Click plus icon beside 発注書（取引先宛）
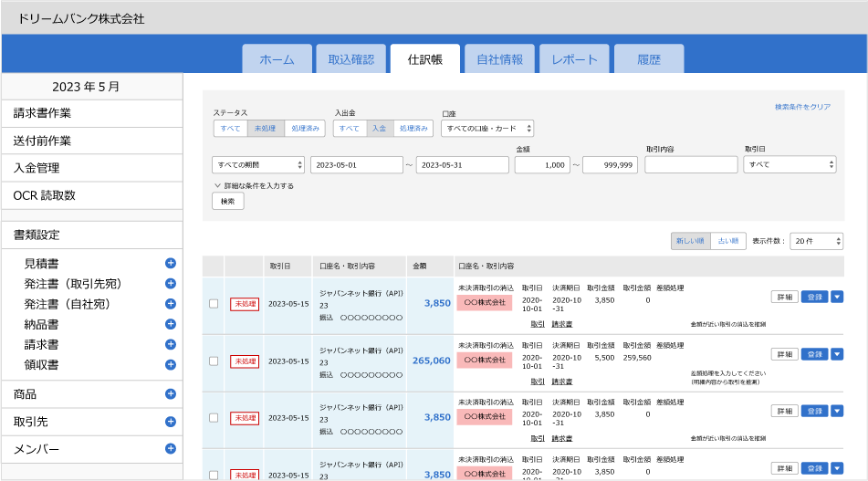Image resolution: width=868 pixels, height=481 pixels. [171, 283]
